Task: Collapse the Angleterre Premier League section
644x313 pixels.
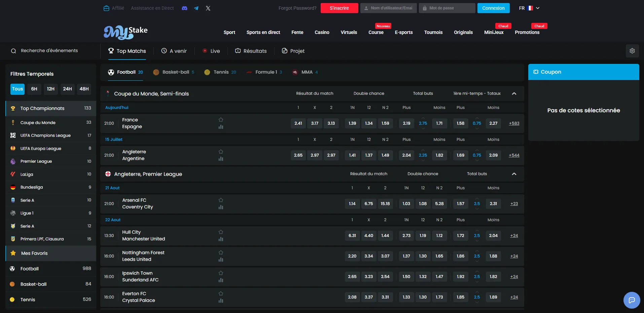Action: [514, 174]
